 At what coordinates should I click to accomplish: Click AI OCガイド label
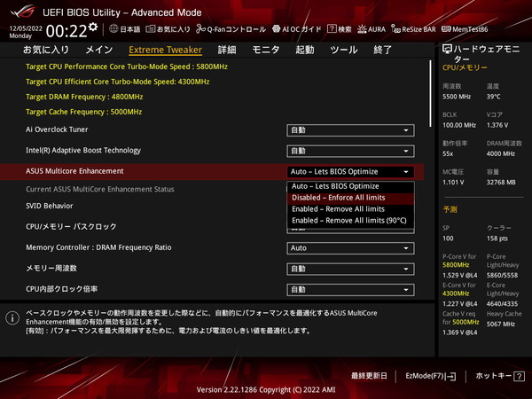(301, 29)
